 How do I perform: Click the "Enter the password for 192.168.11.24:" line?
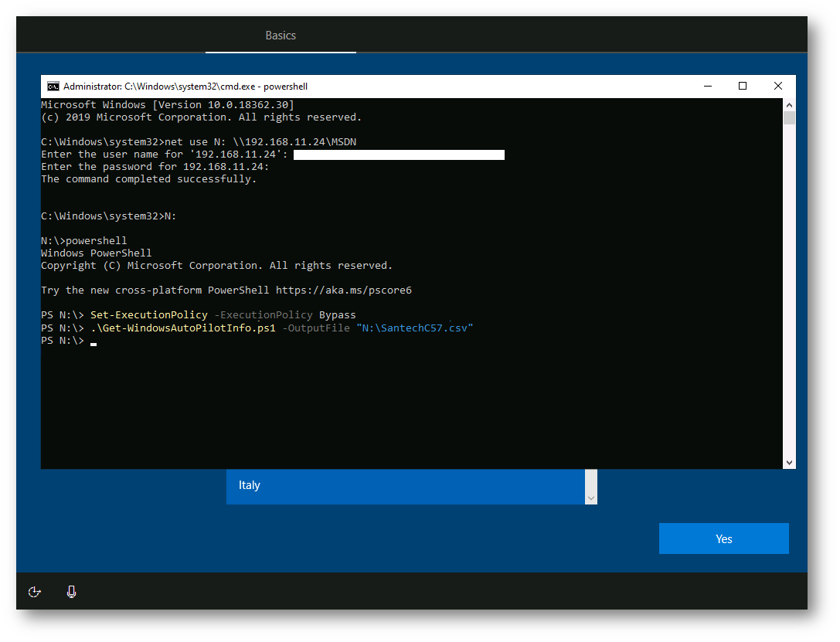coord(155,167)
